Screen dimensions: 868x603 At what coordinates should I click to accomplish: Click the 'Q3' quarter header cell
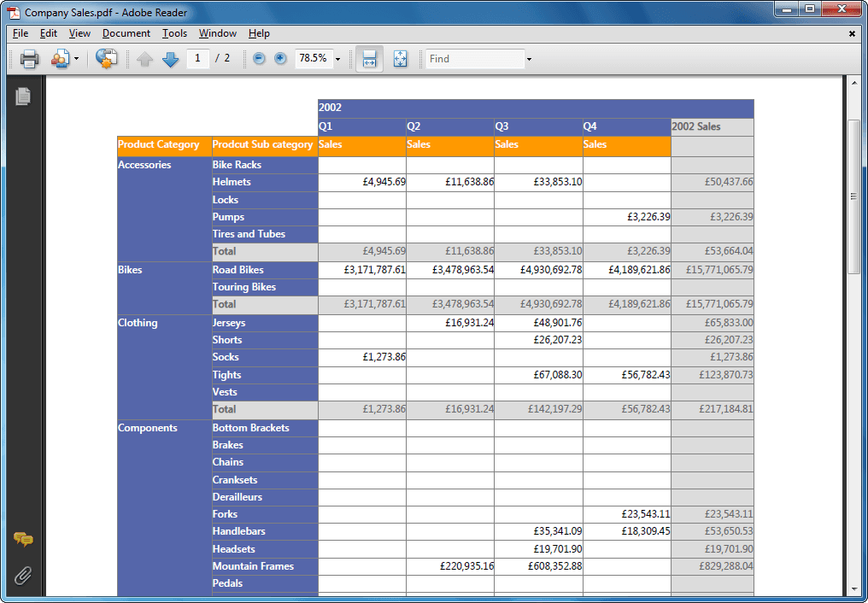coord(538,126)
